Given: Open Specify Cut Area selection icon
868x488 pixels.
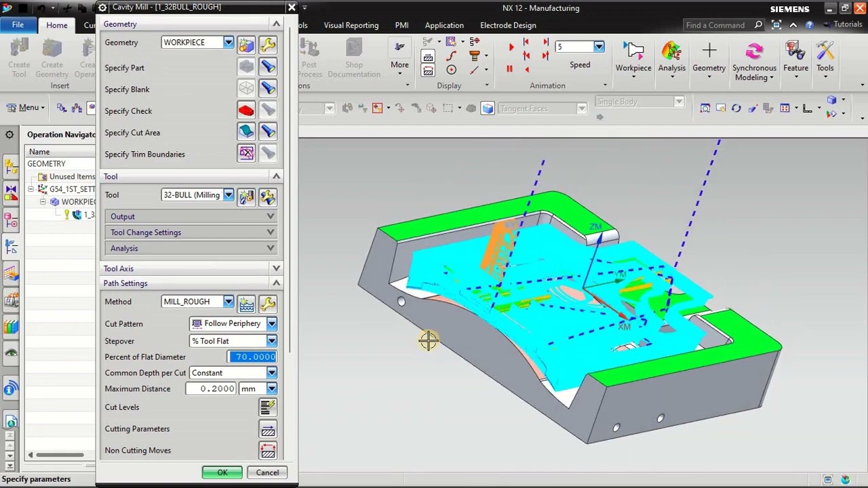Looking at the screenshot, I should (246, 132).
